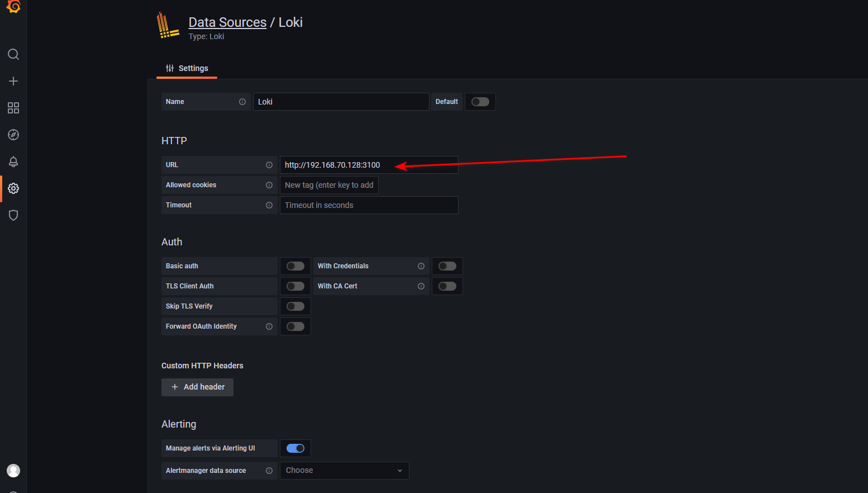Viewport: 868px width, 493px height.
Task: Click the URL input field
Action: (x=369, y=165)
